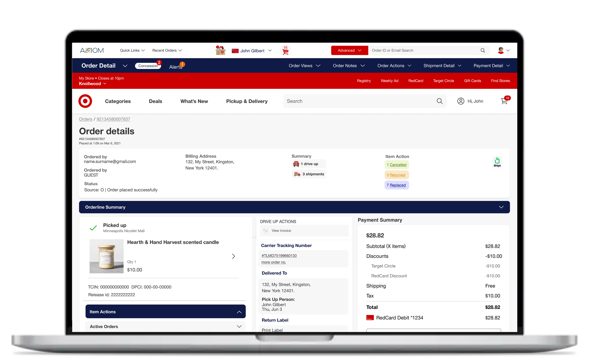Focus the Order ID or Email Search field

[424, 50]
